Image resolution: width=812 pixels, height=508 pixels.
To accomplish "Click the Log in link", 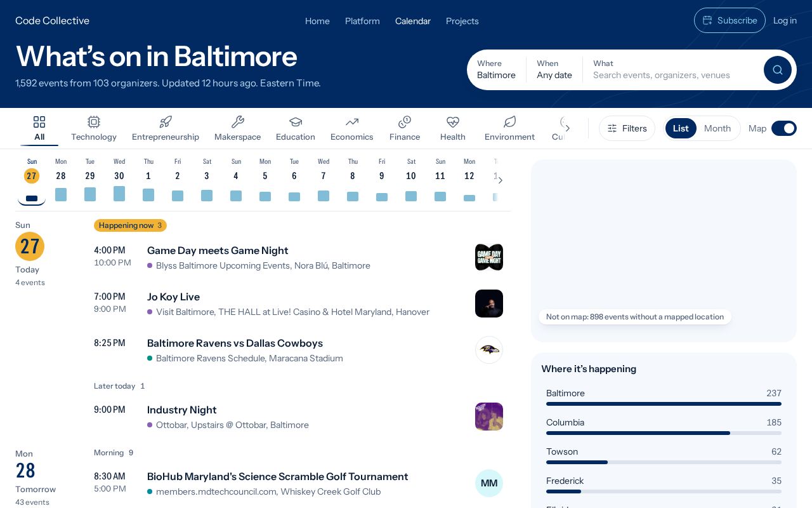I will pyautogui.click(x=785, y=20).
